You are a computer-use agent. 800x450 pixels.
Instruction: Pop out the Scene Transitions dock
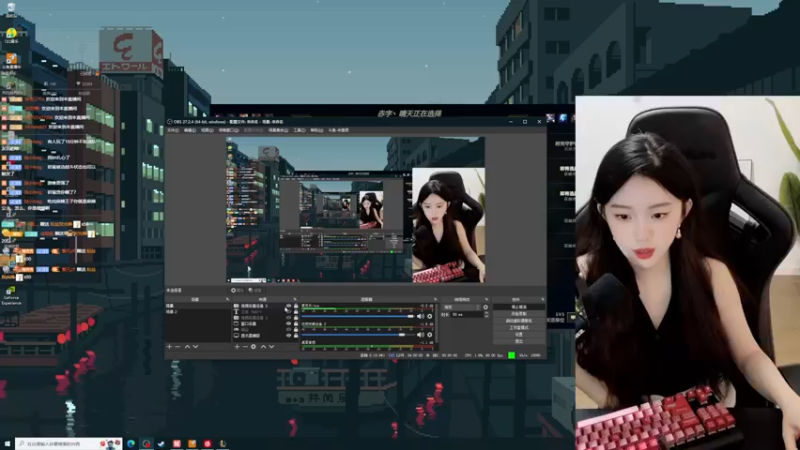pyautogui.click(x=486, y=299)
